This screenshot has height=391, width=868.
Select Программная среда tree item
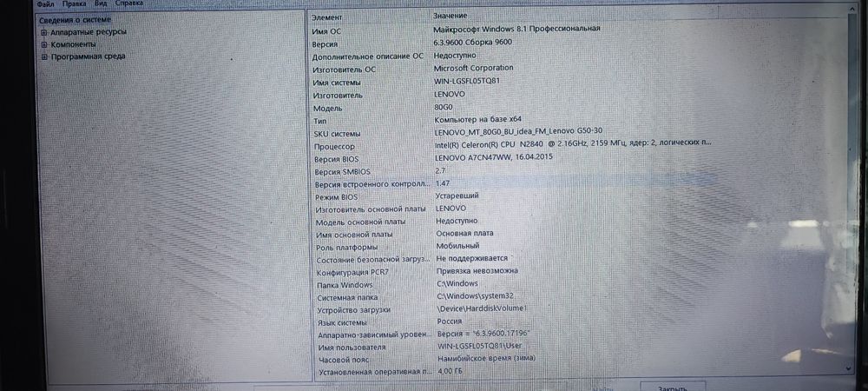point(88,56)
